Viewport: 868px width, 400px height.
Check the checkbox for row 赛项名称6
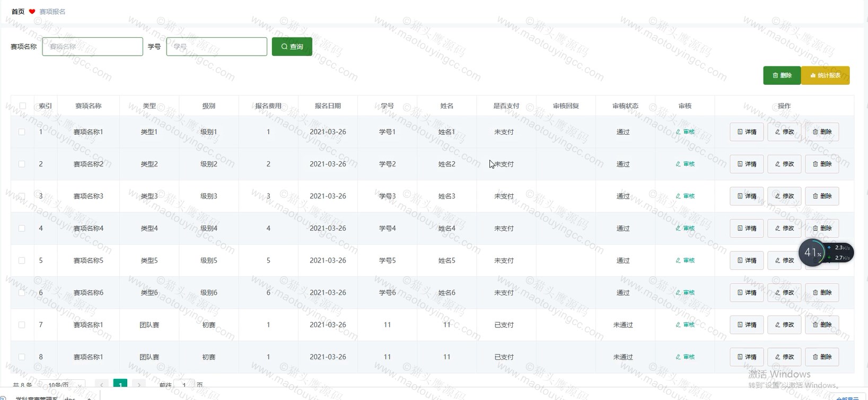pos(22,293)
